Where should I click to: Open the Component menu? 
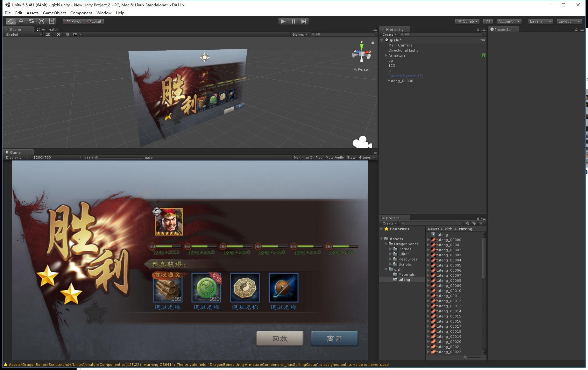tap(81, 13)
